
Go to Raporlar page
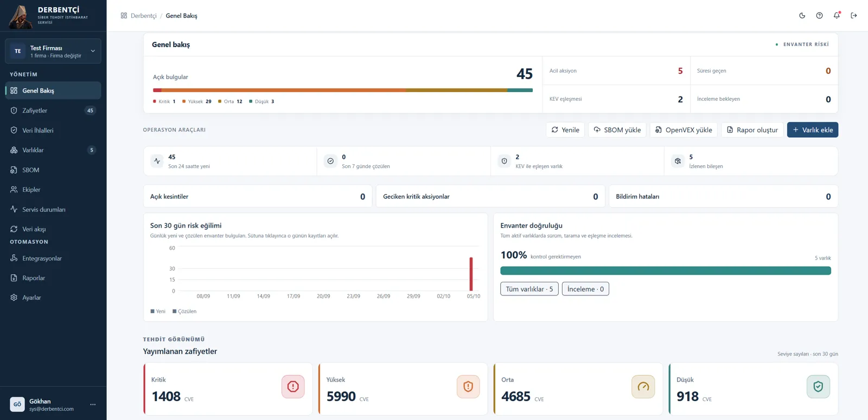point(53,278)
